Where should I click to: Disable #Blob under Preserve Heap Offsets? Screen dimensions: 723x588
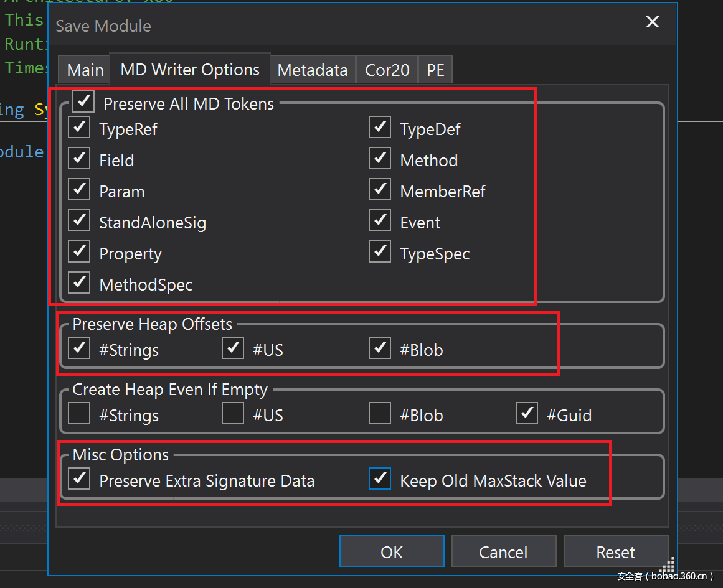380,348
